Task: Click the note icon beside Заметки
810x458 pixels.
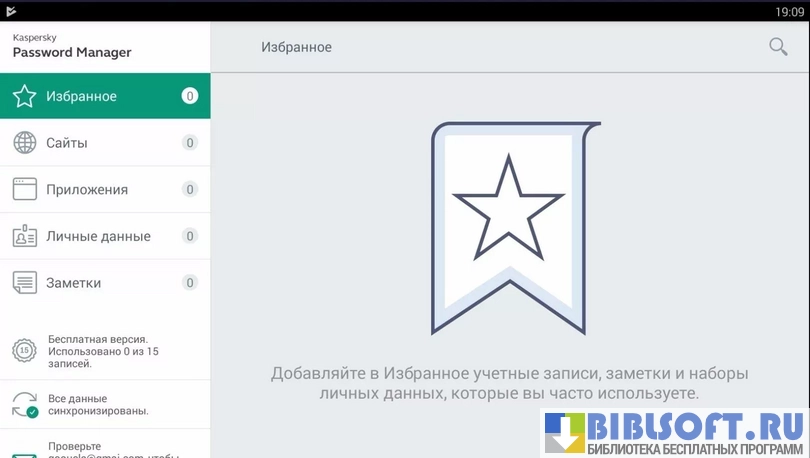Action: coord(25,283)
